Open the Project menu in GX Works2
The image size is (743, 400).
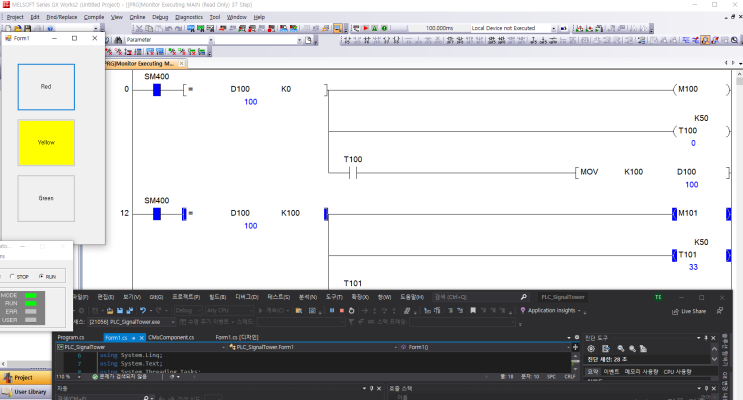click(15, 17)
